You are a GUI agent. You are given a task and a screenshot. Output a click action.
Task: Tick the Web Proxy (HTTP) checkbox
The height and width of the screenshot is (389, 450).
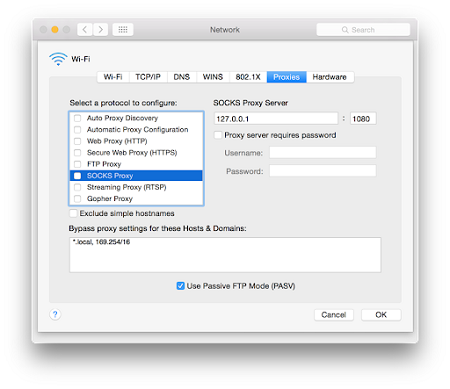point(77,141)
